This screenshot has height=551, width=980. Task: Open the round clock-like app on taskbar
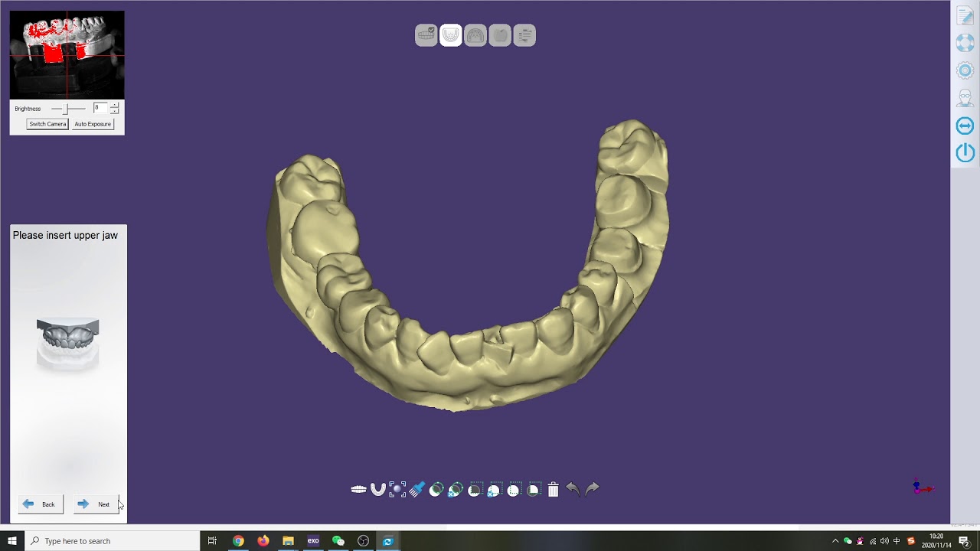click(363, 541)
